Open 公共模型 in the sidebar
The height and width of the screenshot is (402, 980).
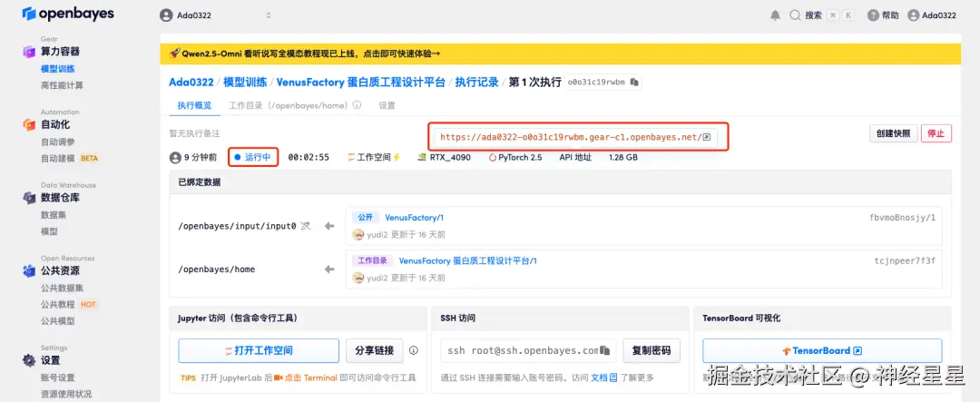pyautogui.click(x=58, y=320)
